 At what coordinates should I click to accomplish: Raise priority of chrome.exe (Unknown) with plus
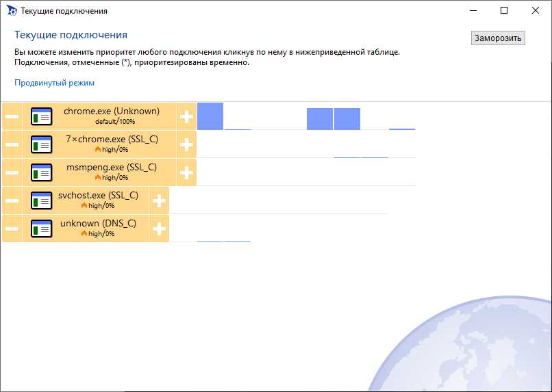pos(186,116)
